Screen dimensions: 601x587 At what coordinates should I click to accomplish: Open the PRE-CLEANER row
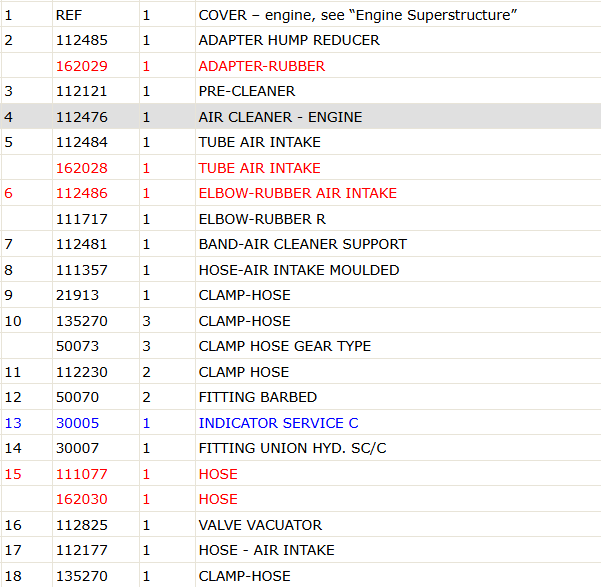click(300, 91)
